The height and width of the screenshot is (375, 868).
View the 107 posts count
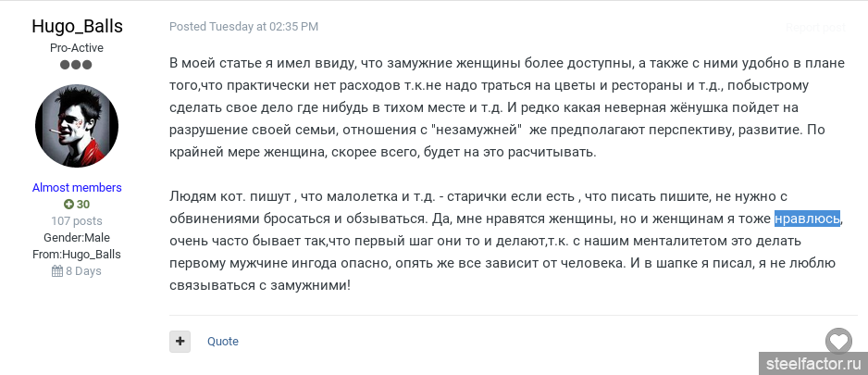pos(77,220)
